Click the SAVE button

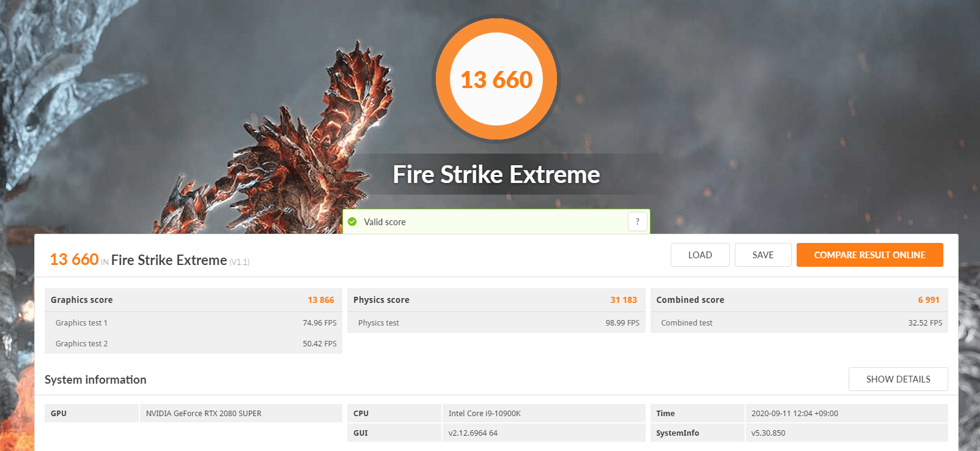(x=763, y=255)
